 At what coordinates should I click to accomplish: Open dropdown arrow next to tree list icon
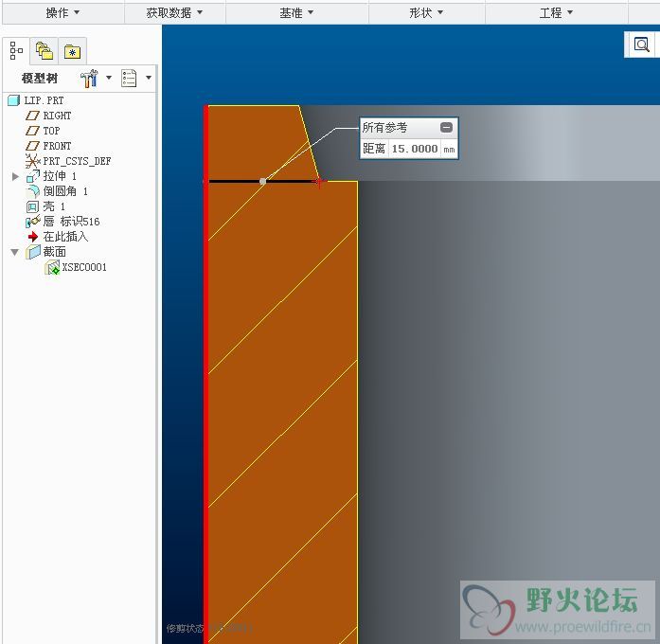pyautogui.click(x=149, y=78)
